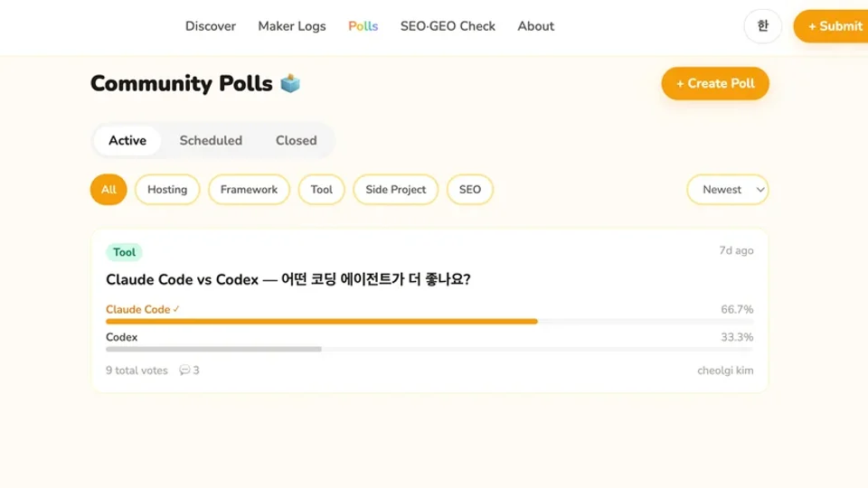Click the Submit button in header

(x=832, y=26)
